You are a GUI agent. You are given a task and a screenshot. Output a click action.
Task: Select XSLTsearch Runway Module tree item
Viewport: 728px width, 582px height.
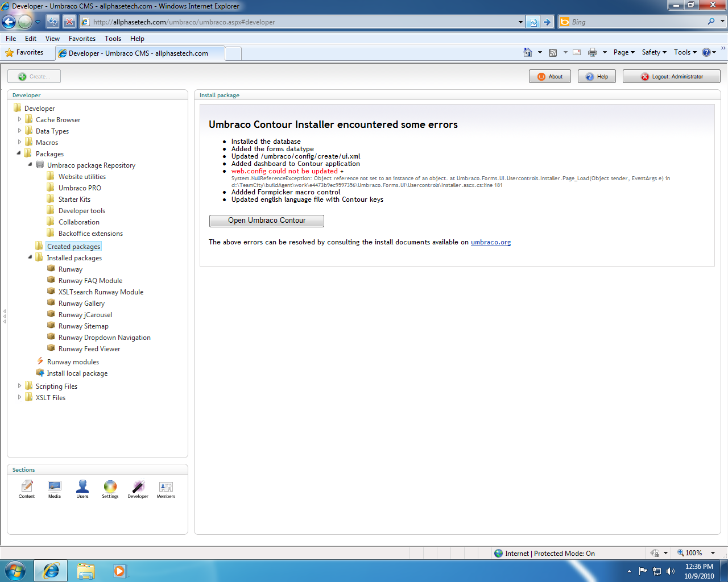click(x=101, y=292)
